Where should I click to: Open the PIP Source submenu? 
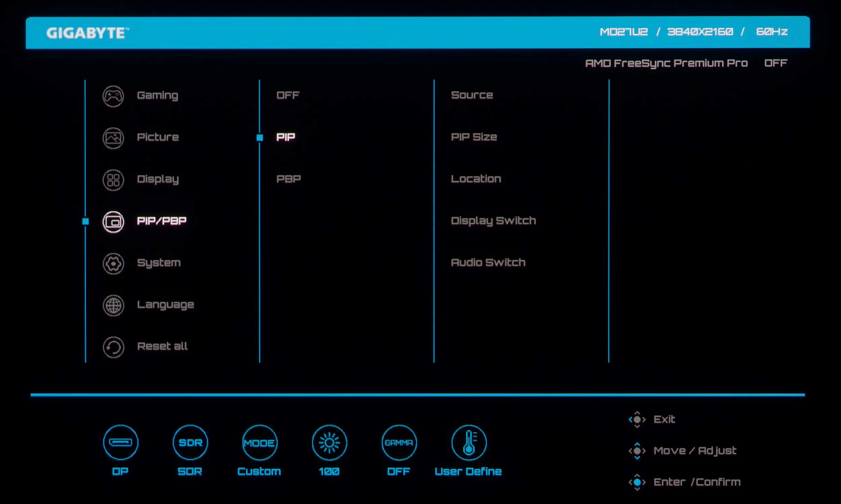tap(472, 95)
